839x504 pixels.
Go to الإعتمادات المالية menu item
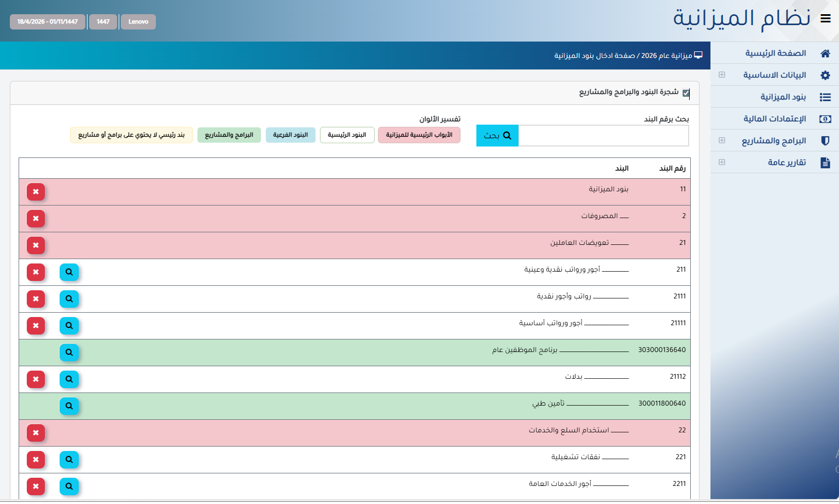pyautogui.click(x=774, y=119)
